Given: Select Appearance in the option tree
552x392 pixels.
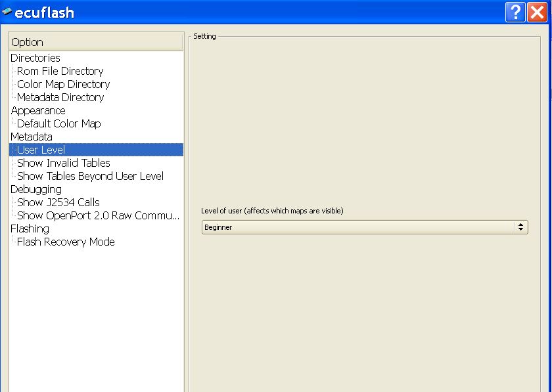Looking at the screenshot, I should coord(38,110).
